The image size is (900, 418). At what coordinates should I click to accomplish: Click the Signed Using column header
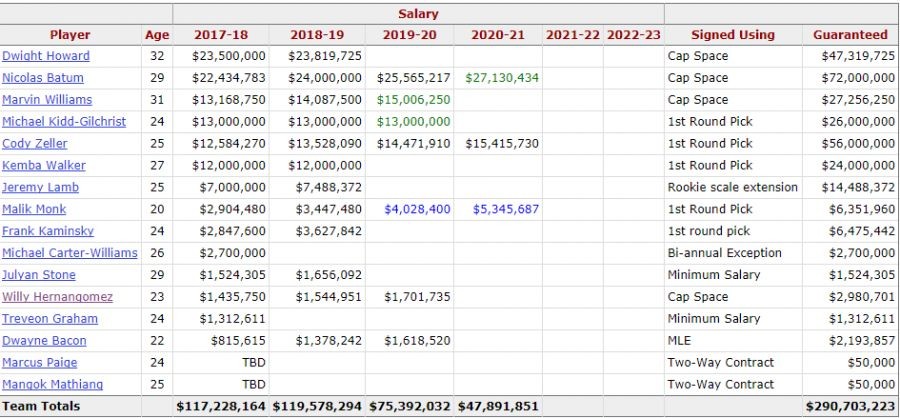click(x=733, y=35)
